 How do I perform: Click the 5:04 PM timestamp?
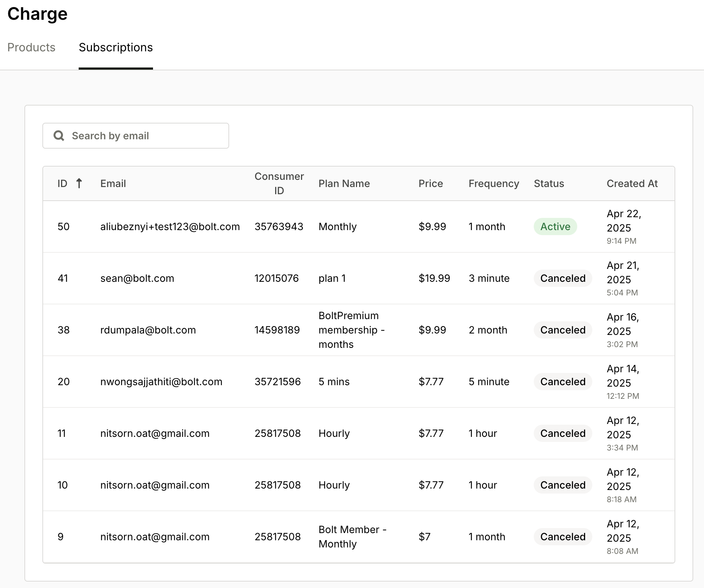pyautogui.click(x=622, y=293)
